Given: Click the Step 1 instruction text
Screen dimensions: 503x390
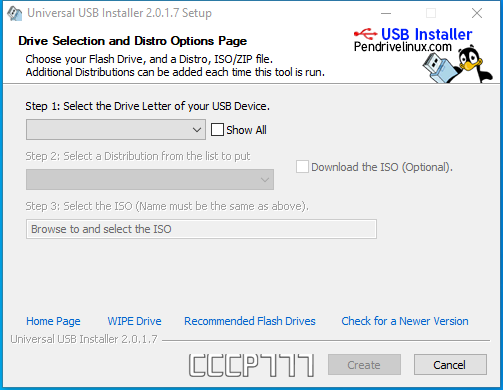Looking at the screenshot, I should click(147, 106).
